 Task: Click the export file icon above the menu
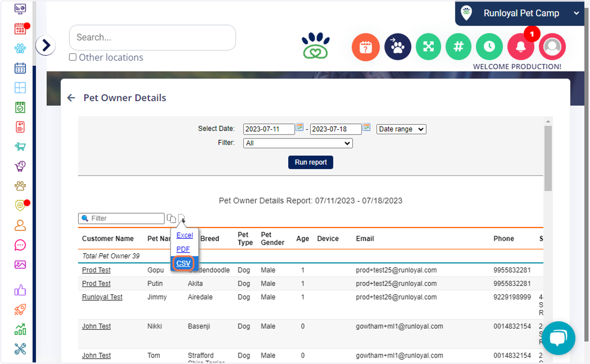(x=181, y=219)
